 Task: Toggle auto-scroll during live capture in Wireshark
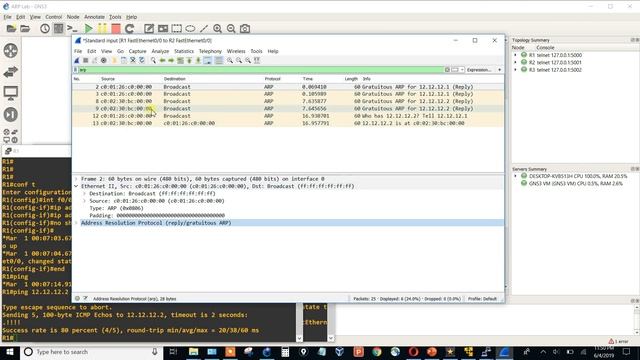click(207, 60)
